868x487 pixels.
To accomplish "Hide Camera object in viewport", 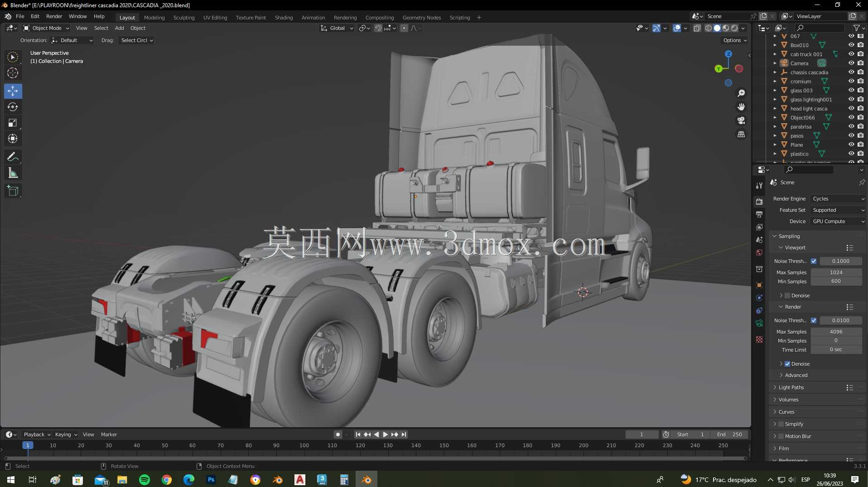I will pos(851,63).
